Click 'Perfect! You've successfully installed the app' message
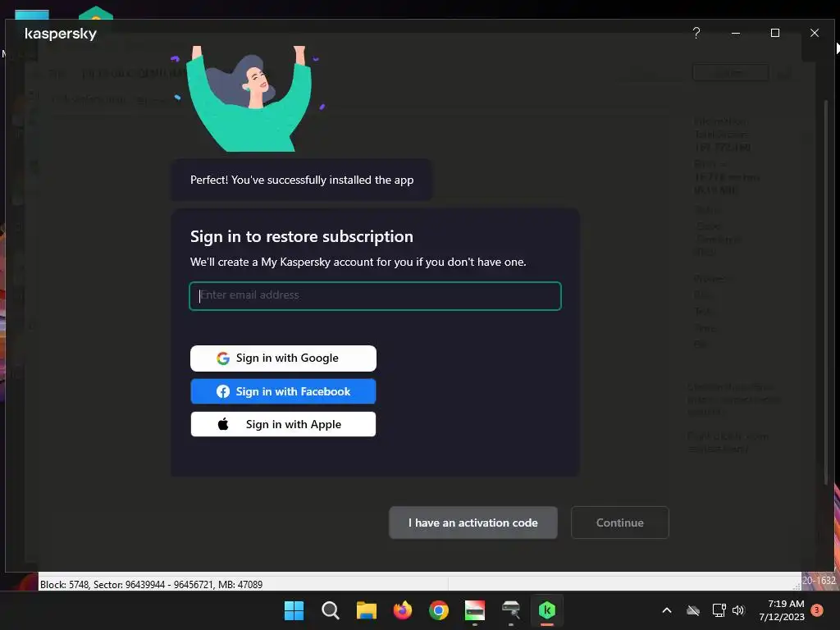840x630 pixels. pyautogui.click(x=302, y=180)
